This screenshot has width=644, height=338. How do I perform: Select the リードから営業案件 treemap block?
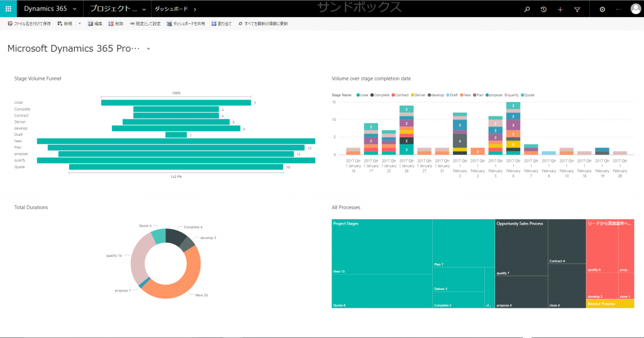(x=610, y=259)
